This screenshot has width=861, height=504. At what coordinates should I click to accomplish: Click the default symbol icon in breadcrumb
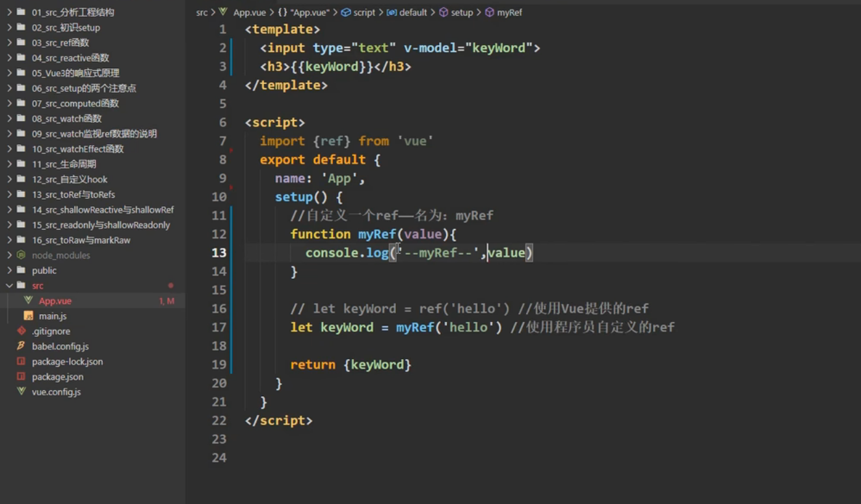click(391, 12)
